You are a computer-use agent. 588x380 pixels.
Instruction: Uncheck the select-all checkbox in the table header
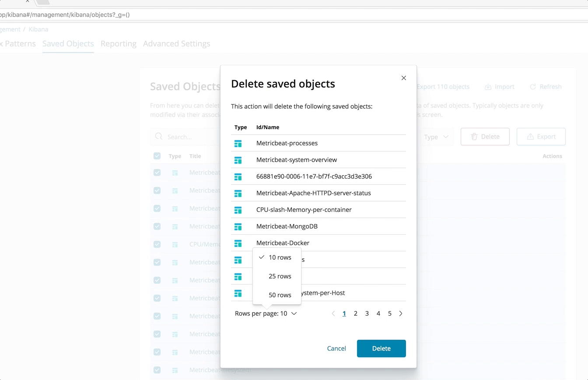pos(157,156)
